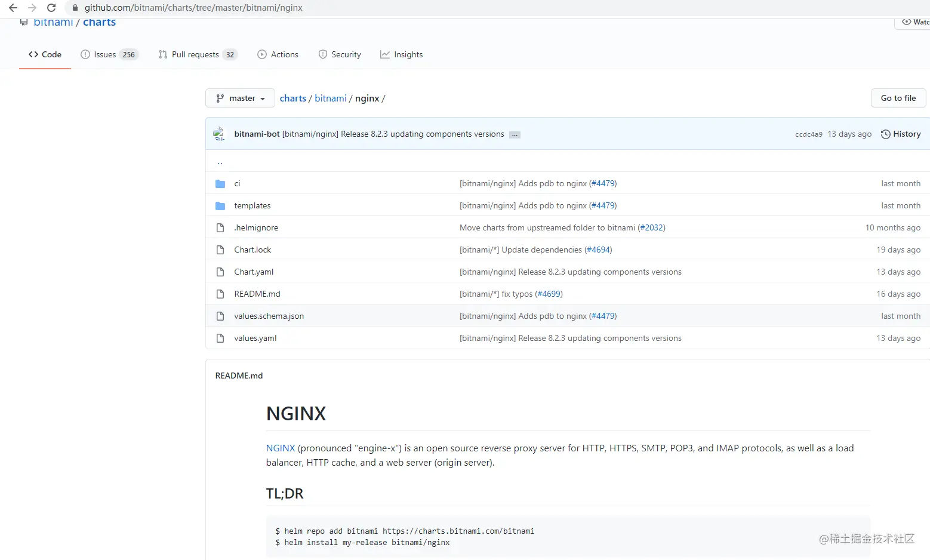Image resolution: width=930 pixels, height=560 pixels.
Task: Switch to the Issues tab
Action: (109, 54)
